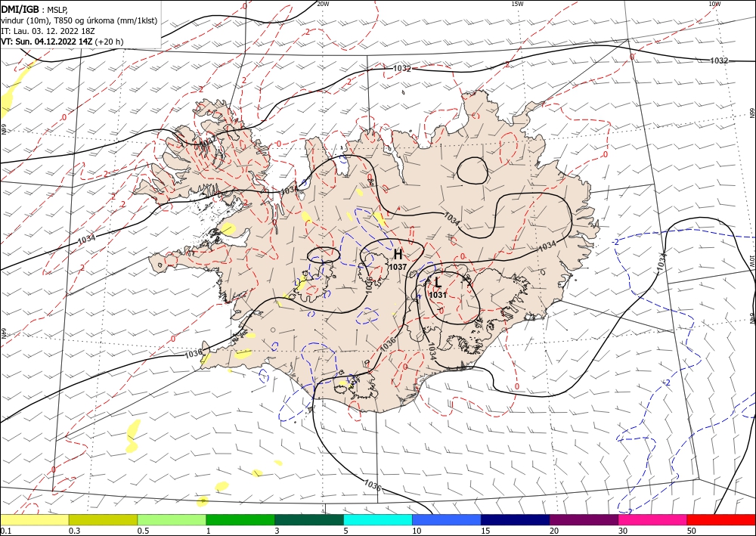This screenshot has height=536, width=756.
Task: Click the legend value '5'
Action: 345,531
